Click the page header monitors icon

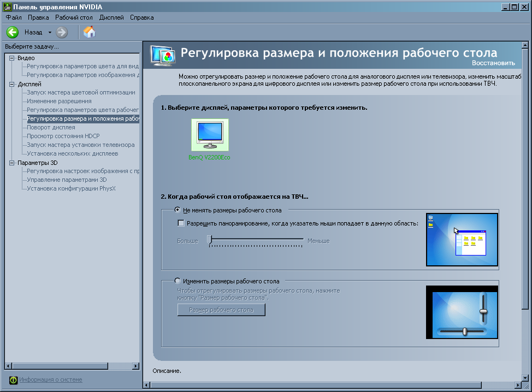[163, 55]
